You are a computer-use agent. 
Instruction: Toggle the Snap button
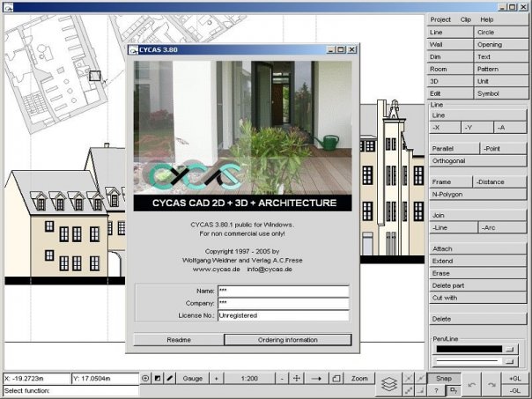coord(444,379)
